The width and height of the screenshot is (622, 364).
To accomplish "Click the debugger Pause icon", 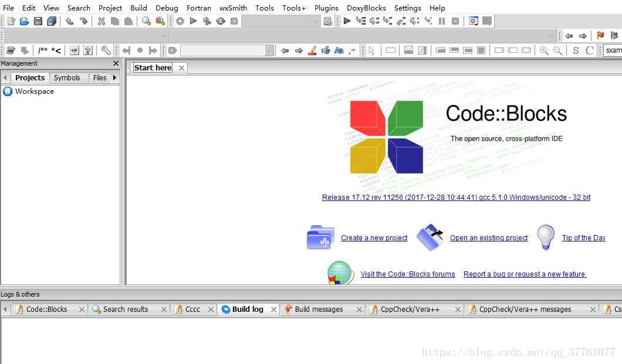I will [442, 21].
